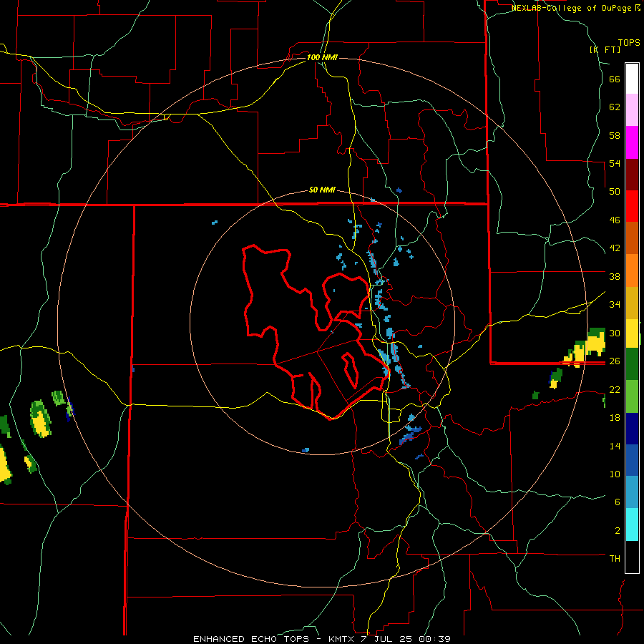Pick the navy blue legend swatch
This screenshot has height=644, width=644.
click(x=632, y=429)
